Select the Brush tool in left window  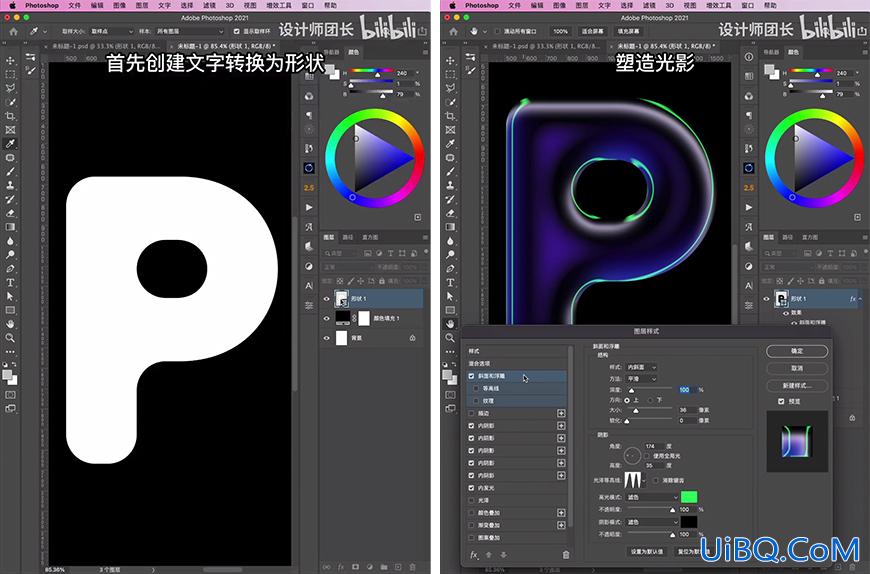(x=10, y=171)
